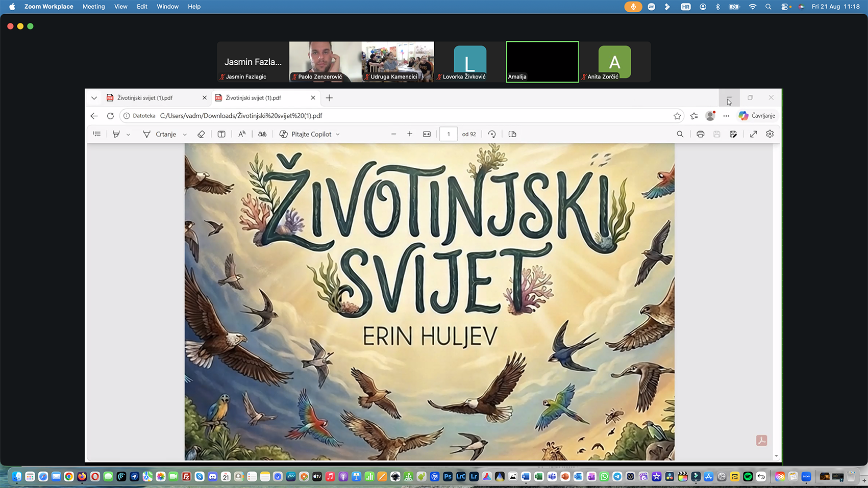The width and height of the screenshot is (868, 488).
Task: Open Spotlight search in menu bar
Action: [x=768, y=7]
